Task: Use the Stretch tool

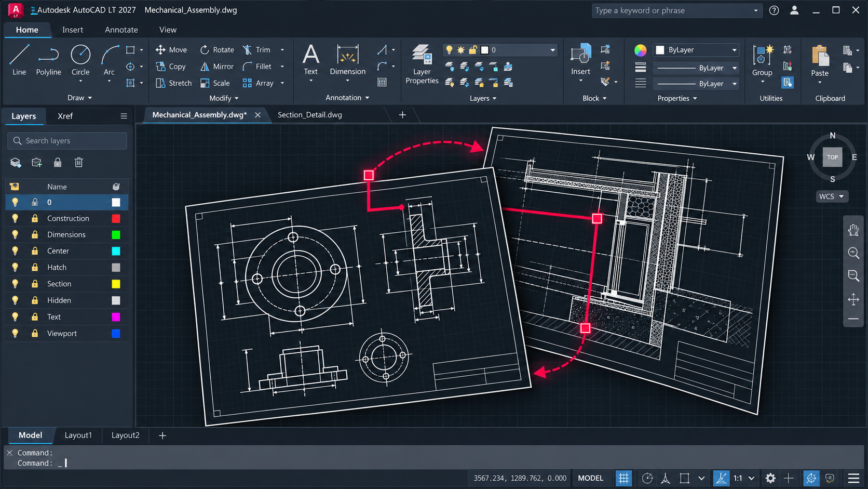Action: (173, 83)
